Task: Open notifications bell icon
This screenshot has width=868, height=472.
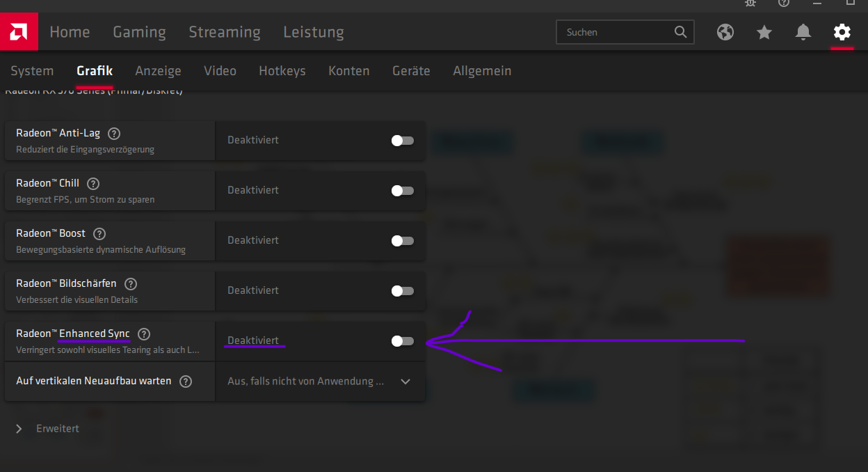Action: pyautogui.click(x=803, y=32)
